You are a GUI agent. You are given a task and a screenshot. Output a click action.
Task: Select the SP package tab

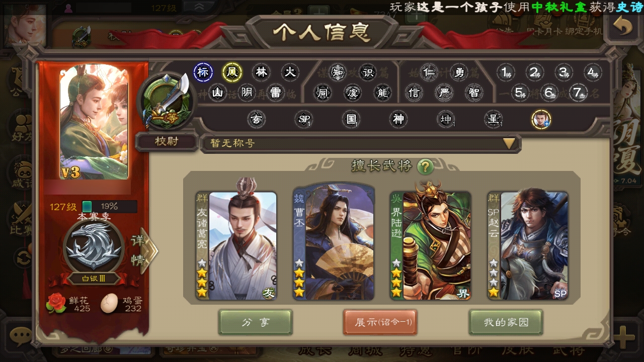[x=304, y=120]
